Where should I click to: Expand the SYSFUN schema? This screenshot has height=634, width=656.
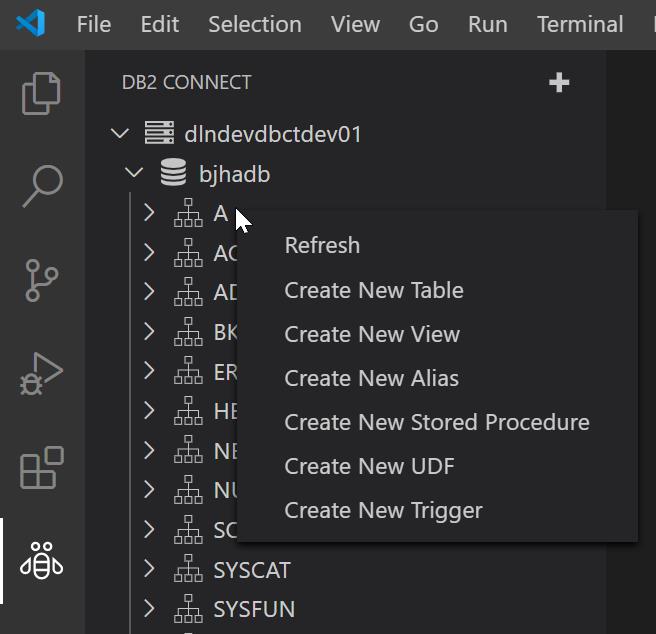pyautogui.click(x=149, y=608)
